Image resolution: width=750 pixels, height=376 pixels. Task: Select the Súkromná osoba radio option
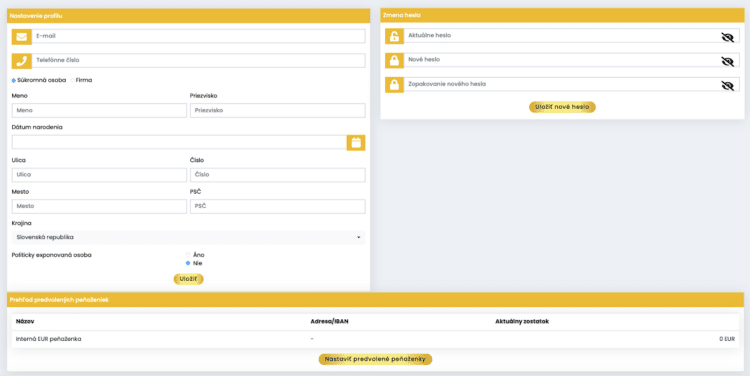click(x=14, y=80)
